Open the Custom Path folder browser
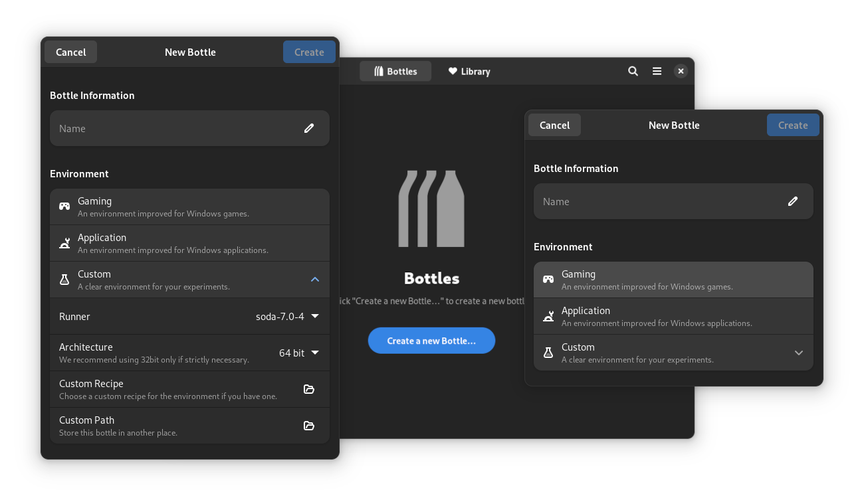 [x=309, y=426]
